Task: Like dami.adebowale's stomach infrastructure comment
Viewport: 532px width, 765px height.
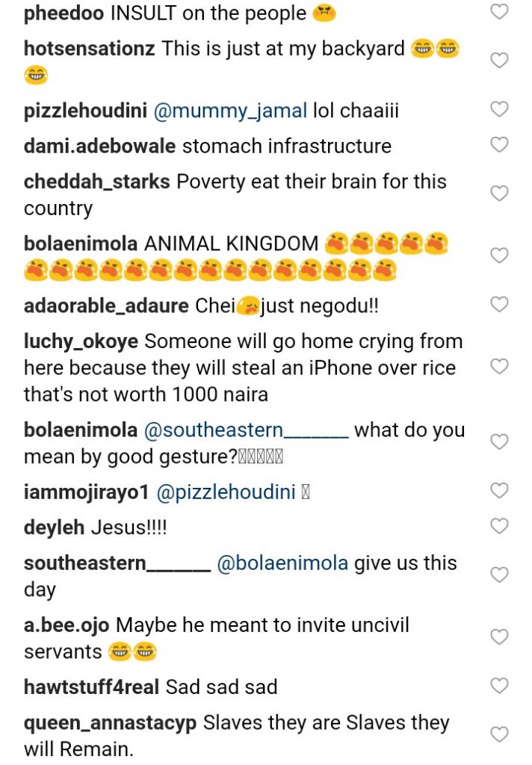Action: (498, 145)
